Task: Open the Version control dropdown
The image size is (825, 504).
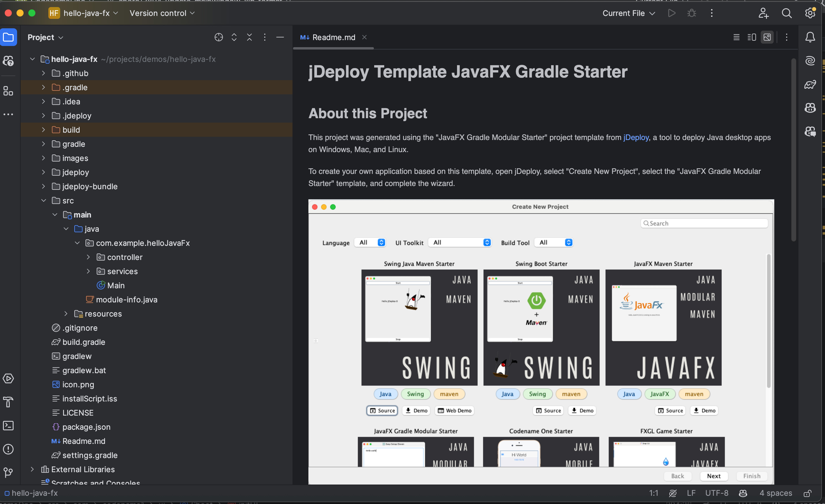Action: (162, 13)
